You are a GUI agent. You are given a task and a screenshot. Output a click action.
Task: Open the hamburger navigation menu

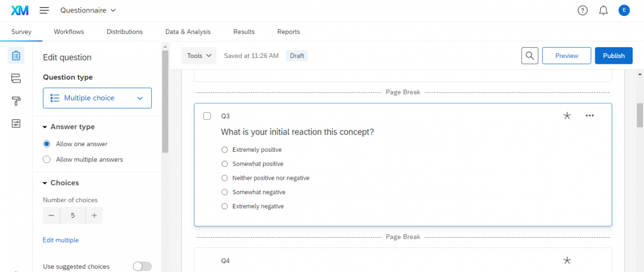45,11
